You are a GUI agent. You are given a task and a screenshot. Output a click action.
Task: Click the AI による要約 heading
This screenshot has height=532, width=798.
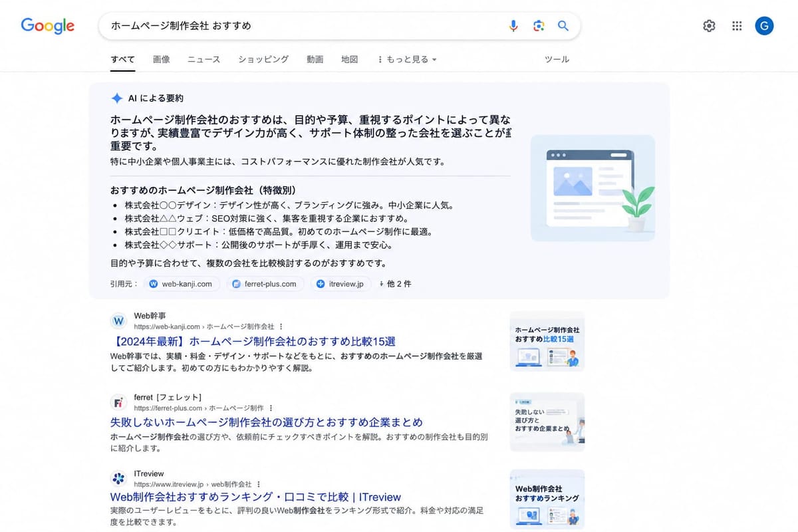156,98
